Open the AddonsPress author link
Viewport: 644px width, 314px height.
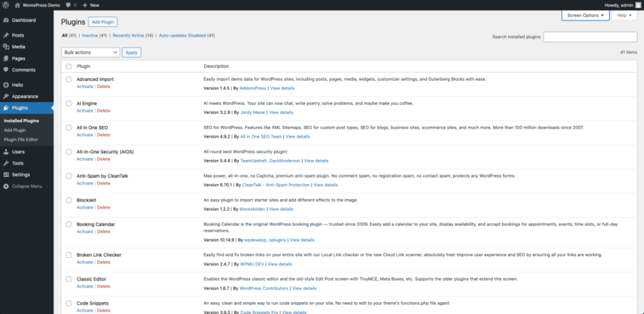pos(253,88)
